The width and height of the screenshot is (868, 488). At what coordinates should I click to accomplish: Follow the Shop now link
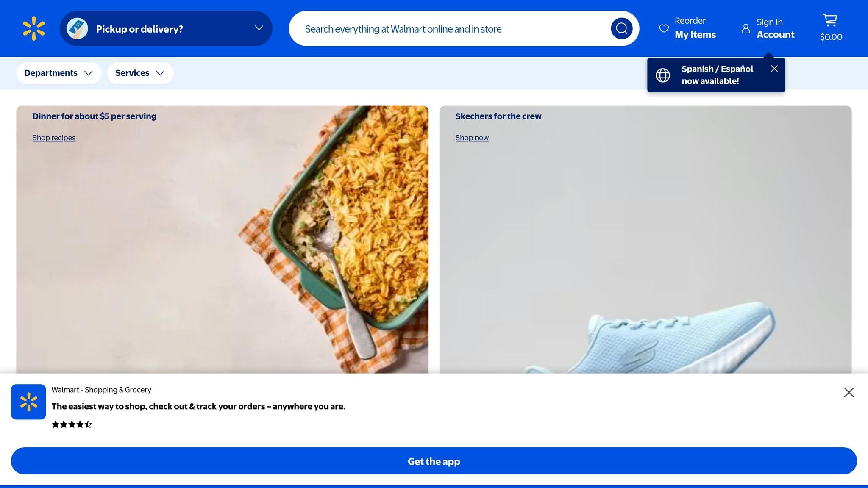(x=472, y=138)
